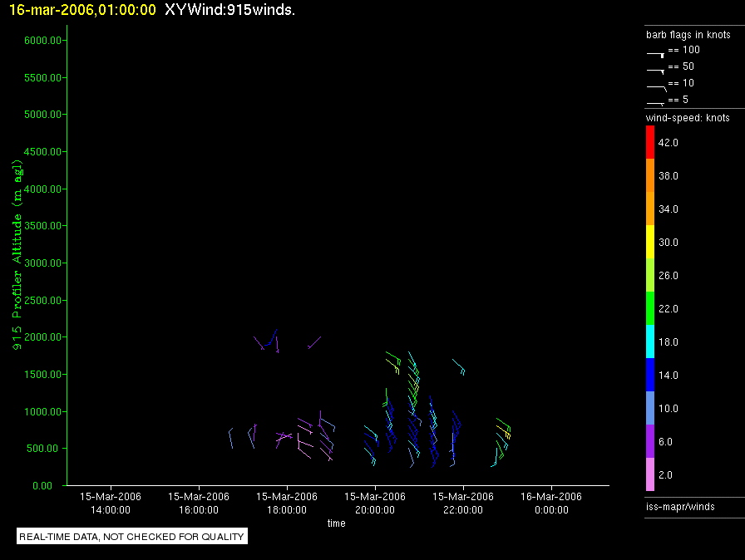This screenshot has width=745, height=560.
Task: Click the yellow-green barbs just after 20:00 at 1700 m
Action: pos(393,363)
